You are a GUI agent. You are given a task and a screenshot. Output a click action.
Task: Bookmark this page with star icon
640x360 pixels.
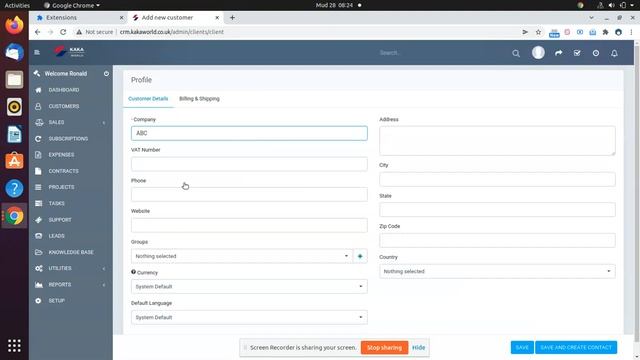(x=538, y=32)
